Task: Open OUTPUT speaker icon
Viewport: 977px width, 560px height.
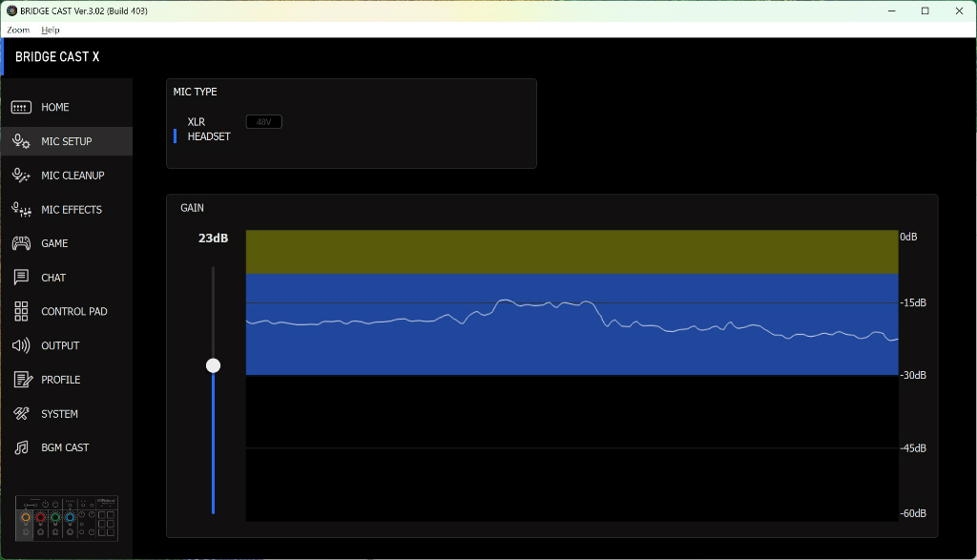Action: 21,345
